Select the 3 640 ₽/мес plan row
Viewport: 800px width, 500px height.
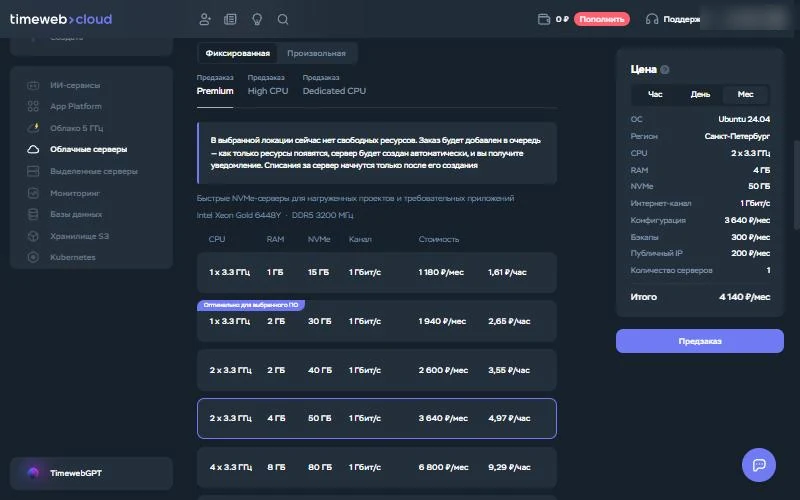point(377,418)
